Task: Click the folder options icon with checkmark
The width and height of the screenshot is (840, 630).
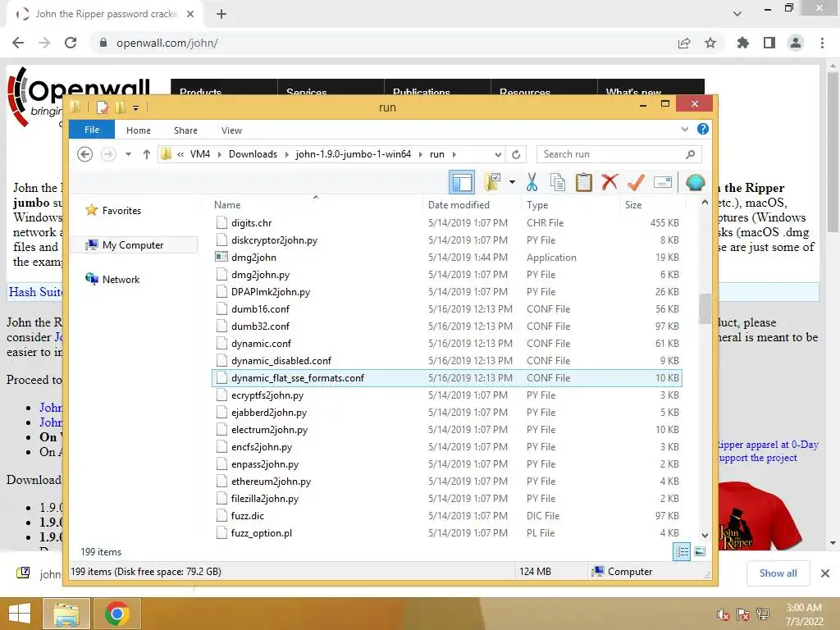Action: pyautogui.click(x=492, y=182)
